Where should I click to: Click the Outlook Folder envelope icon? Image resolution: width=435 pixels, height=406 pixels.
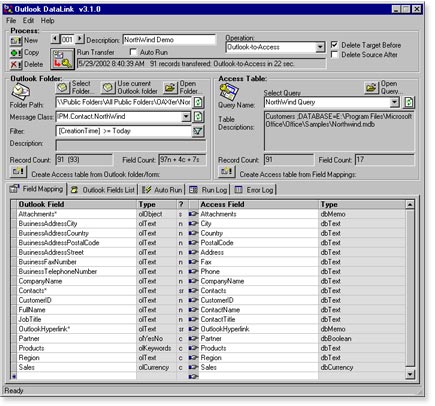[x=21, y=92]
